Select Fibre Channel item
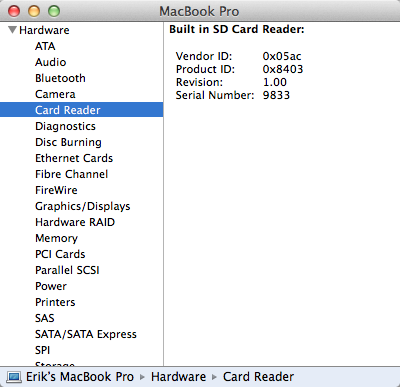Image resolution: width=400 pixels, height=387 pixels. pyautogui.click(x=72, y=174)
